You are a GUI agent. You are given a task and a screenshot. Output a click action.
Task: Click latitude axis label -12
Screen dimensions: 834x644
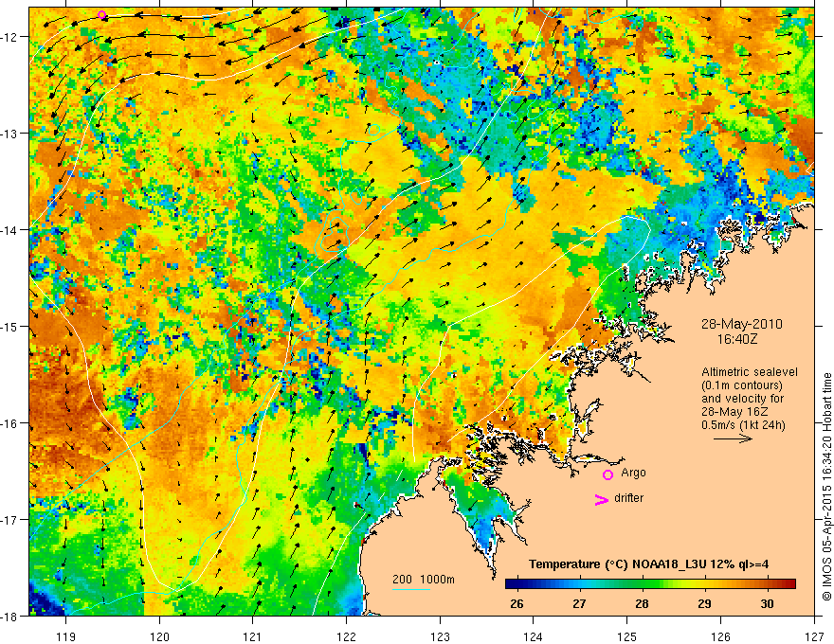pos(10,37)
